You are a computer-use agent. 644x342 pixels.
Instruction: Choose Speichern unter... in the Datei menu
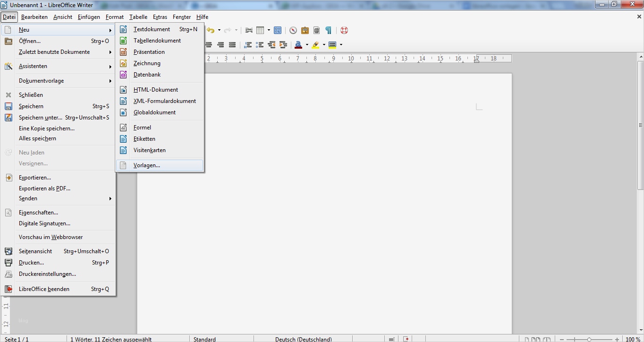[x=58, y=118]
